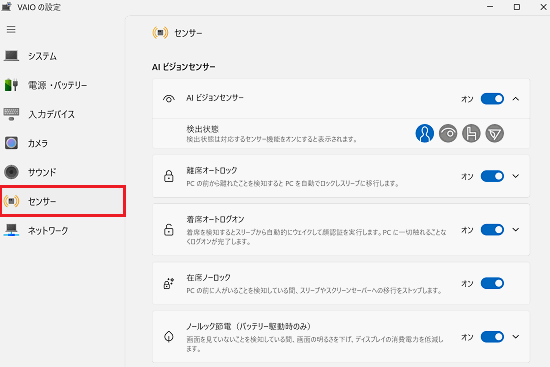Viewport: 550px width, 367px height.
Task: Maximize the VAIO の設定 window
Action: click(x=517, y=7)
